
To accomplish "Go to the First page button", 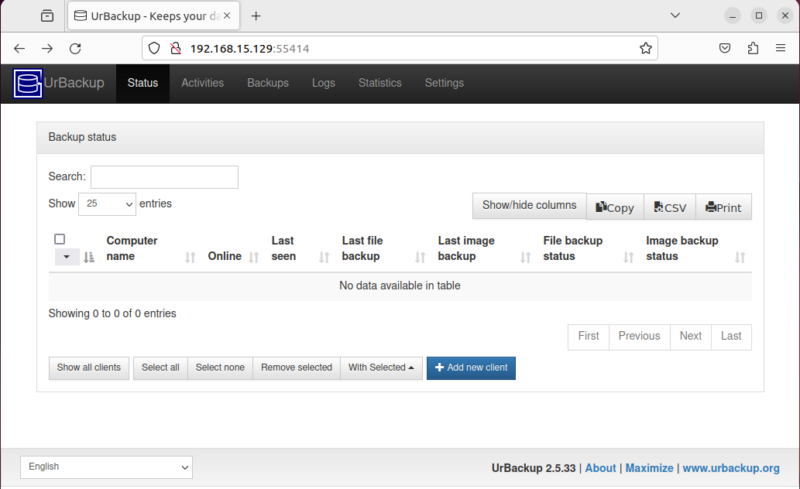I will (x=588, y=336).
